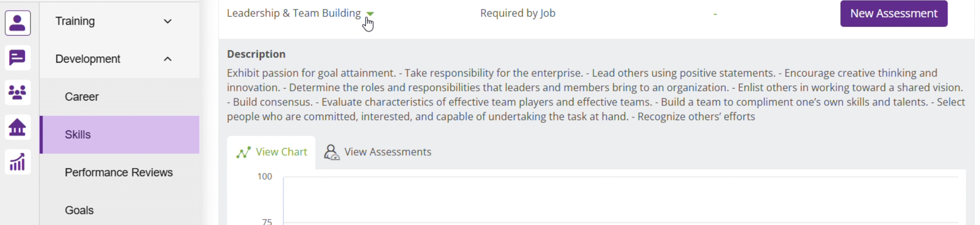
Task: Toggle green arrow beside Leadership & Team Building
Action: (x=370, y=14)
